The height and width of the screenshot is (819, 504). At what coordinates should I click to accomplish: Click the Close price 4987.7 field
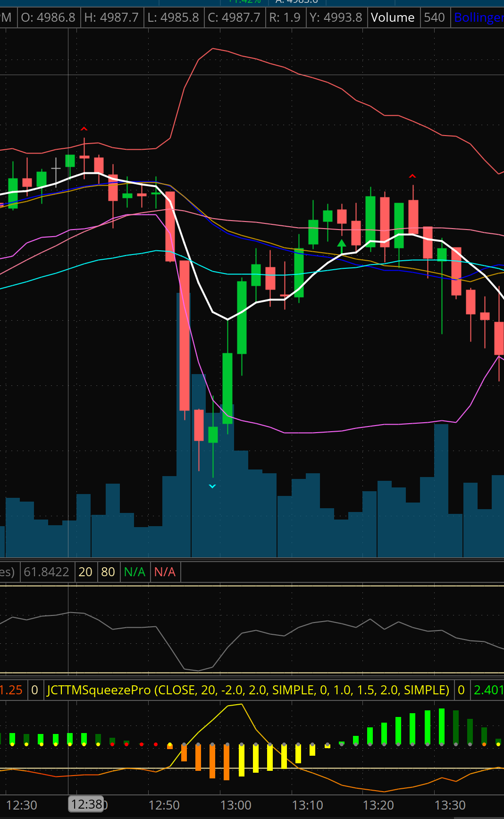pyautogui.click(x=234, y=18)
